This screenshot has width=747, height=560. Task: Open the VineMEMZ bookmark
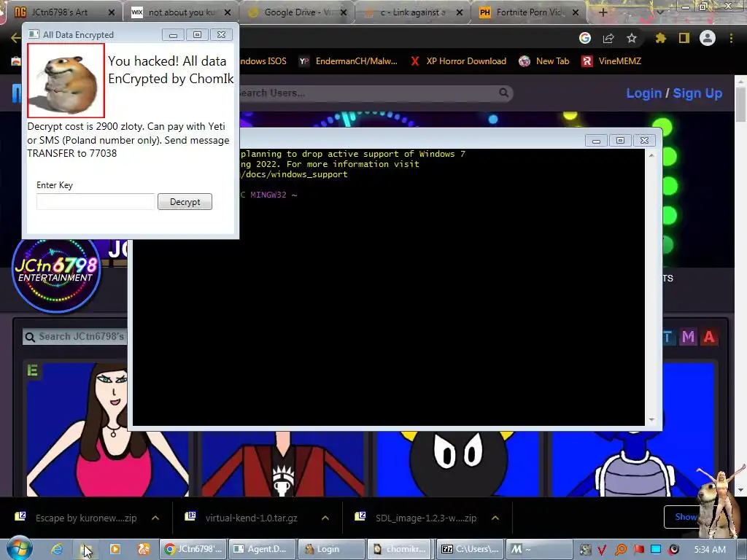click(x=611, y=61)
